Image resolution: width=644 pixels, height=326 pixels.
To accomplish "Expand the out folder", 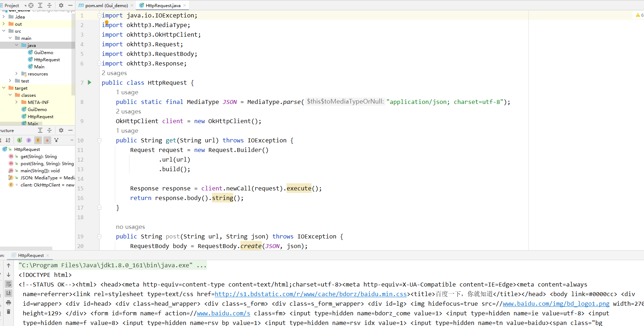I will click(4, 24).
